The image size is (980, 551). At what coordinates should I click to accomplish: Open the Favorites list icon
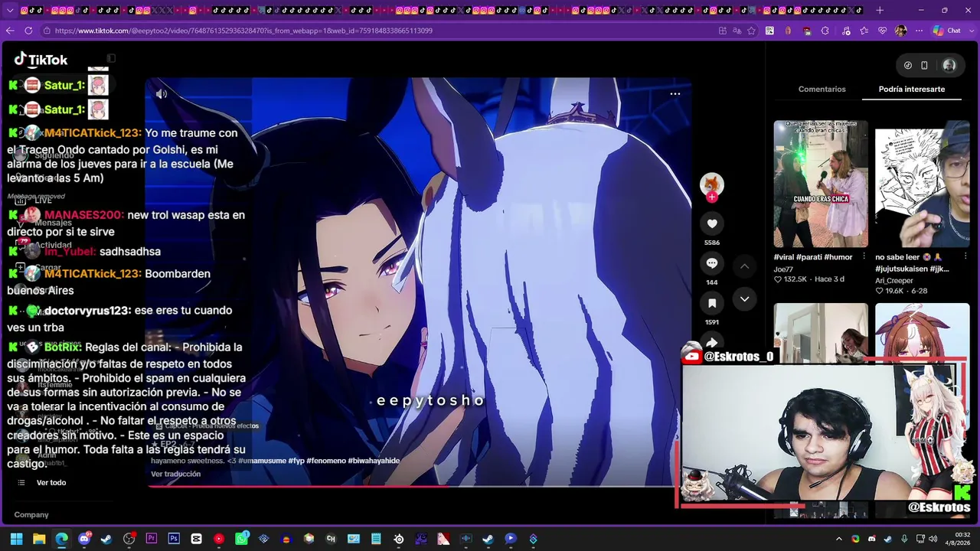[x=864, y=31]
